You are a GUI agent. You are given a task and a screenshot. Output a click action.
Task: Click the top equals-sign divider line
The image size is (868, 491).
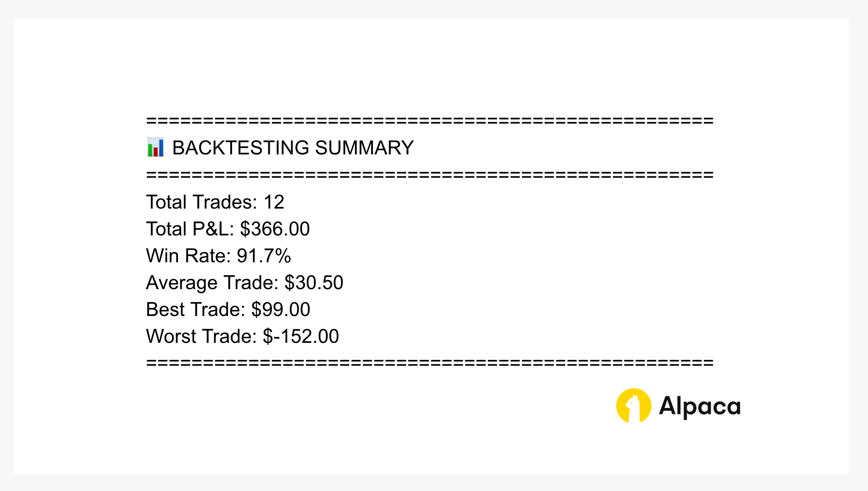(430, 121)
